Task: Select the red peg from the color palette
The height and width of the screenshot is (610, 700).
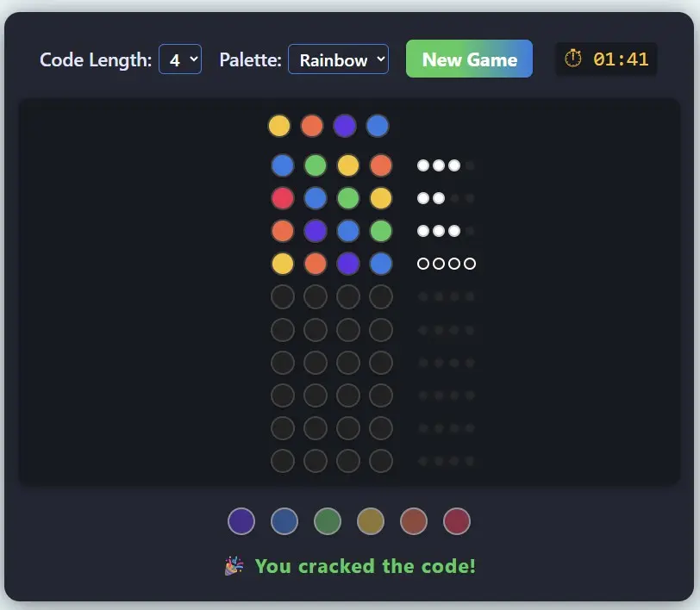Action: click(457, 521)
